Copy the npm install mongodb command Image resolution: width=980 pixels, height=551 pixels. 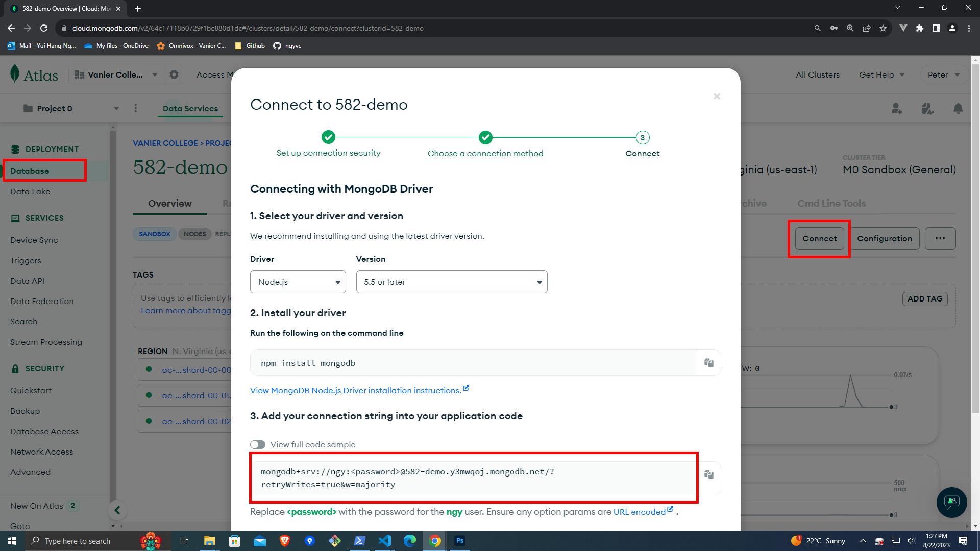point(708,363)
